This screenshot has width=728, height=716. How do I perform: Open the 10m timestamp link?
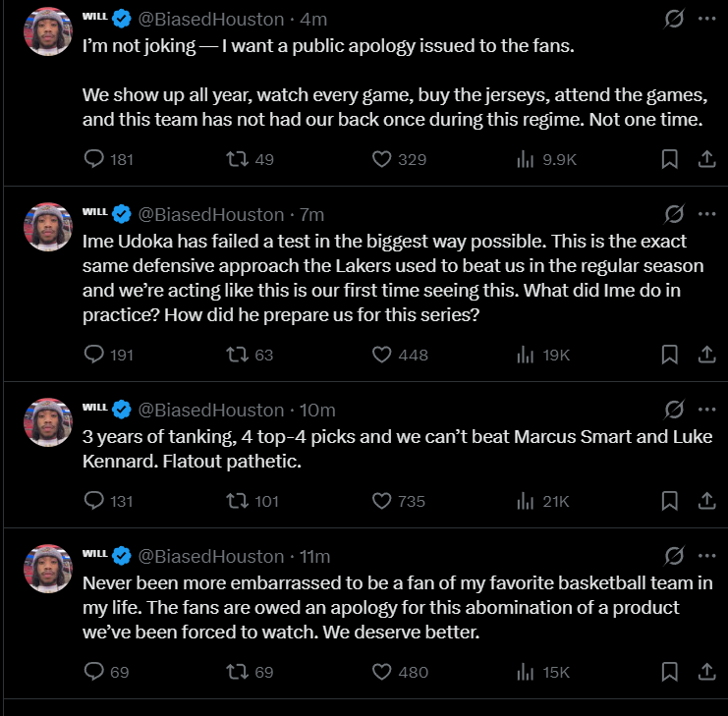(317, 411)
